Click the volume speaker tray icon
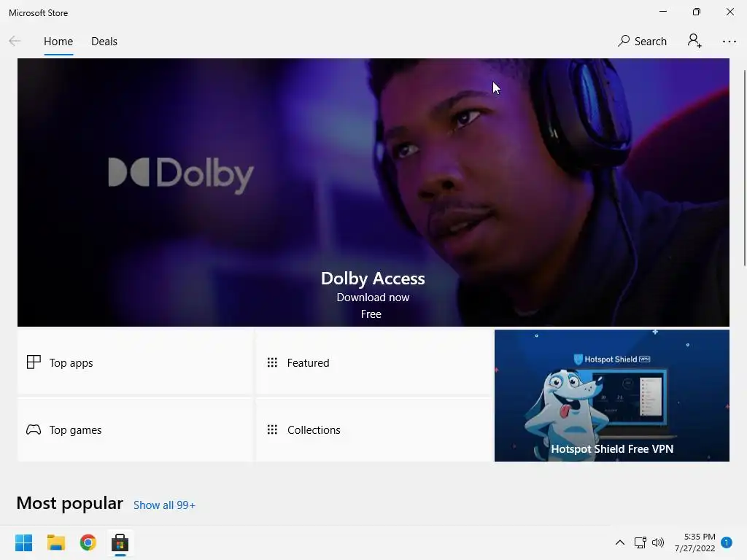747x560 pixels. (658, 542)
